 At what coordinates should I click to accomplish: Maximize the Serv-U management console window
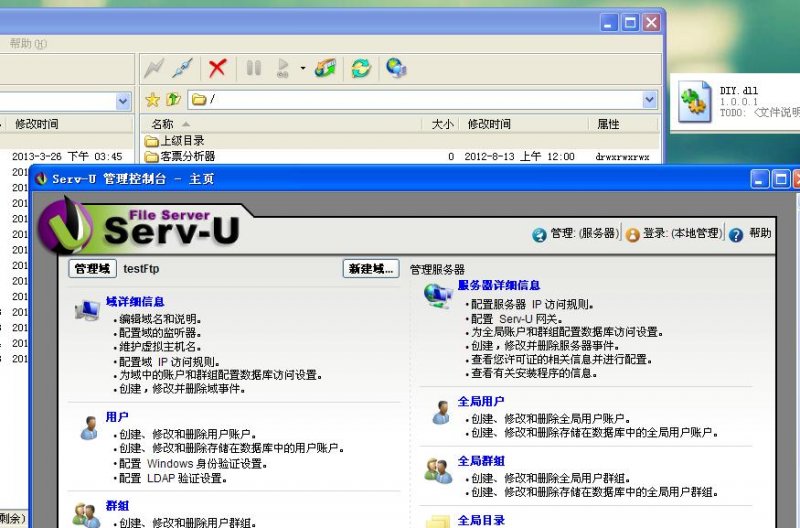[780, 179]
